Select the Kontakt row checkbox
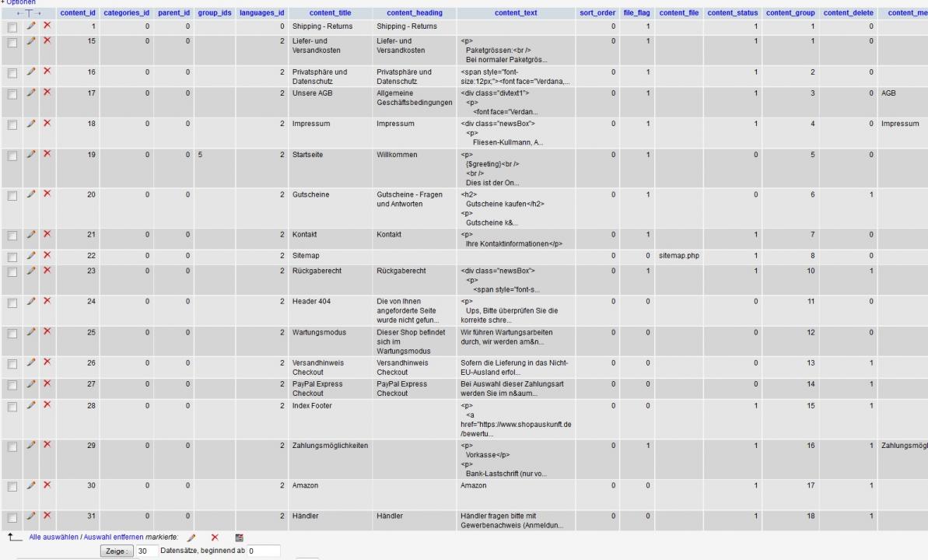Viewport: 928px width, 560px height. tap(12, 235)
